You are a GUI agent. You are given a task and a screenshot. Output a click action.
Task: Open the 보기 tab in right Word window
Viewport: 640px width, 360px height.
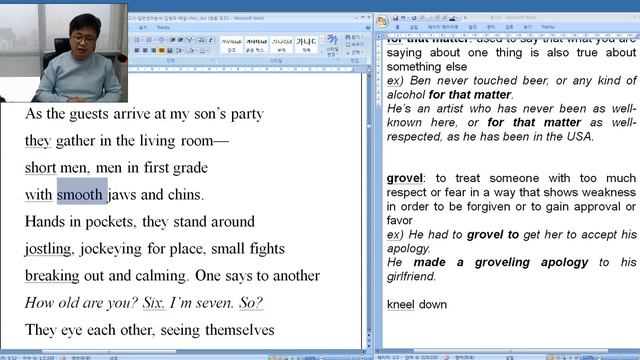point(528,27)
